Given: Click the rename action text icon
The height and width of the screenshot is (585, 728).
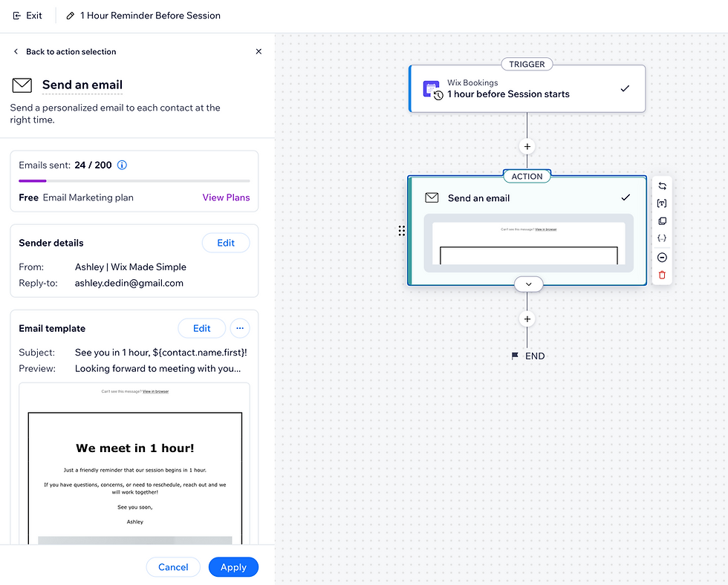Looking at the screenshot, I should point(662,203).
